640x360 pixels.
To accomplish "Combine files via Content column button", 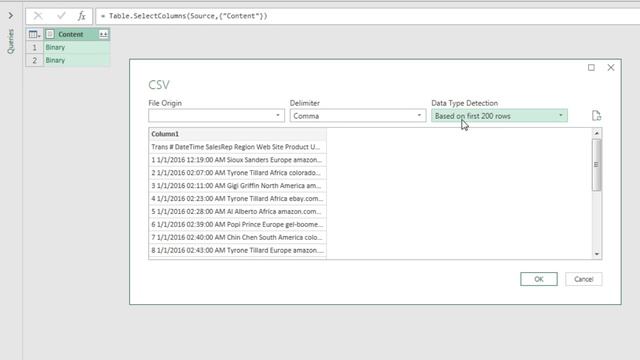I will coord(103,35).
